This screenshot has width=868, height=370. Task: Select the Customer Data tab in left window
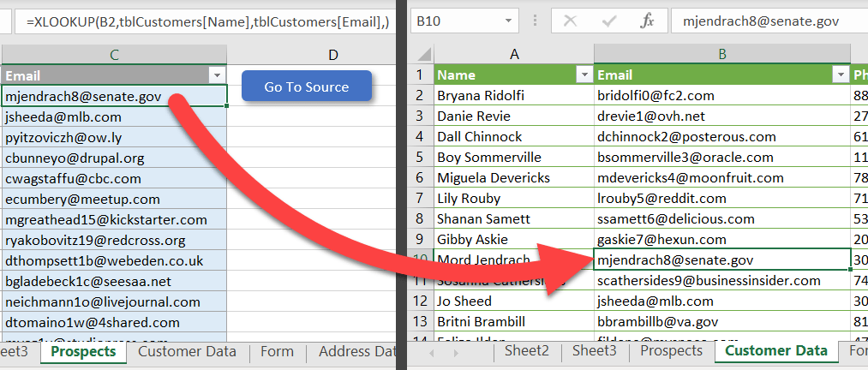point(187,351)
